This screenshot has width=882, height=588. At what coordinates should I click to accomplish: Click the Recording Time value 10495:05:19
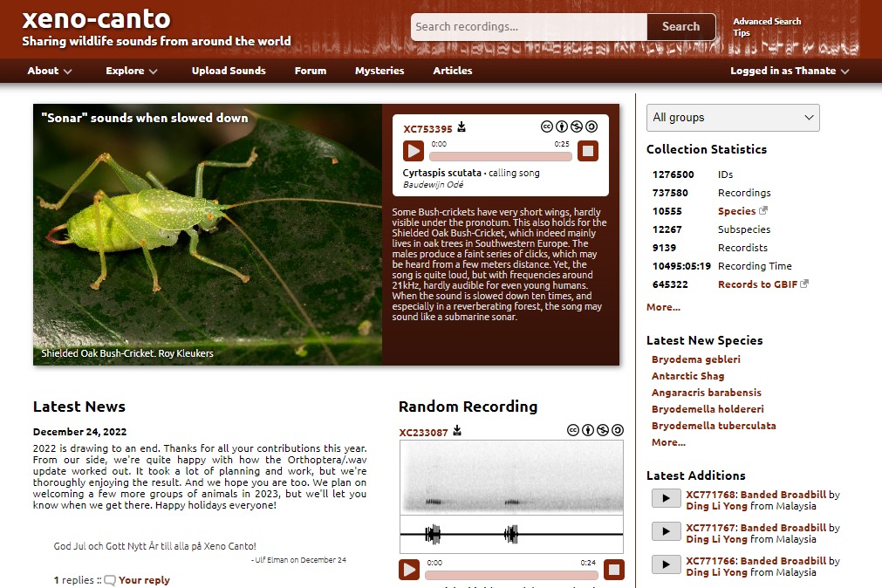click(x=681, y=265)
